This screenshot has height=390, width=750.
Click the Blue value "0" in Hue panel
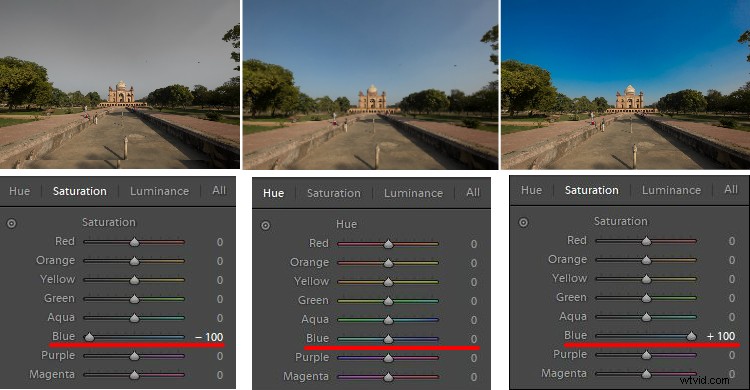click(x=474, y=339)
